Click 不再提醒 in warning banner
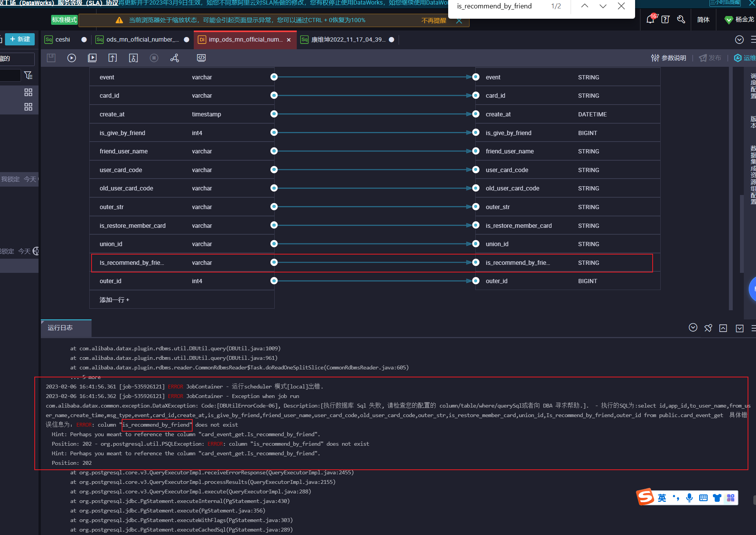This screenshot has width=756, height=535. tap(434, 20)
